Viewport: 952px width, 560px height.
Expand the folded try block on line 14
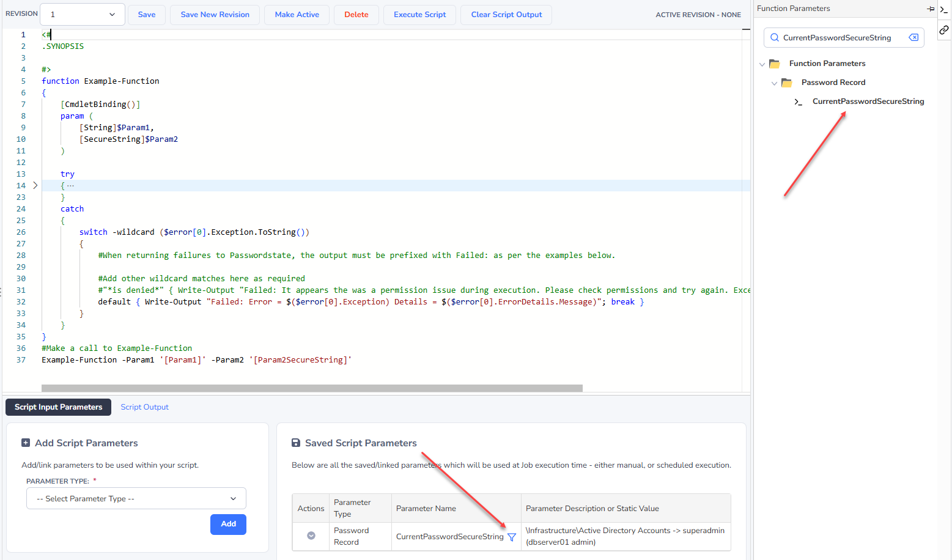pyautogui.click(x=35, y=185)
